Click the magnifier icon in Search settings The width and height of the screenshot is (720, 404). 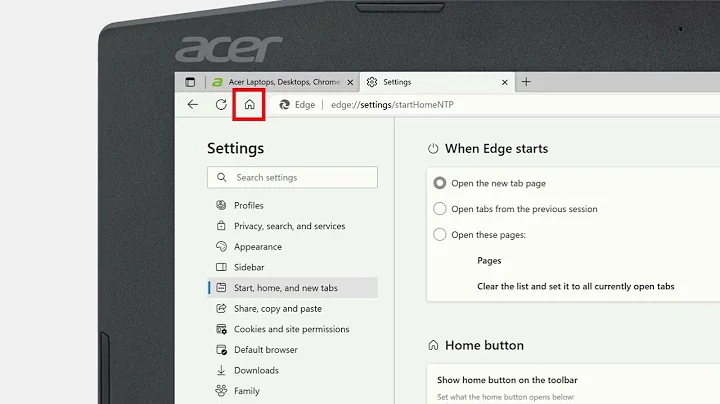[x=222, y=177]
